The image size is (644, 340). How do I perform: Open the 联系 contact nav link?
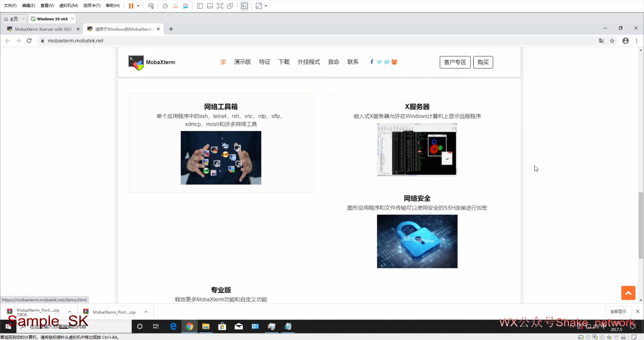point(353,62)
